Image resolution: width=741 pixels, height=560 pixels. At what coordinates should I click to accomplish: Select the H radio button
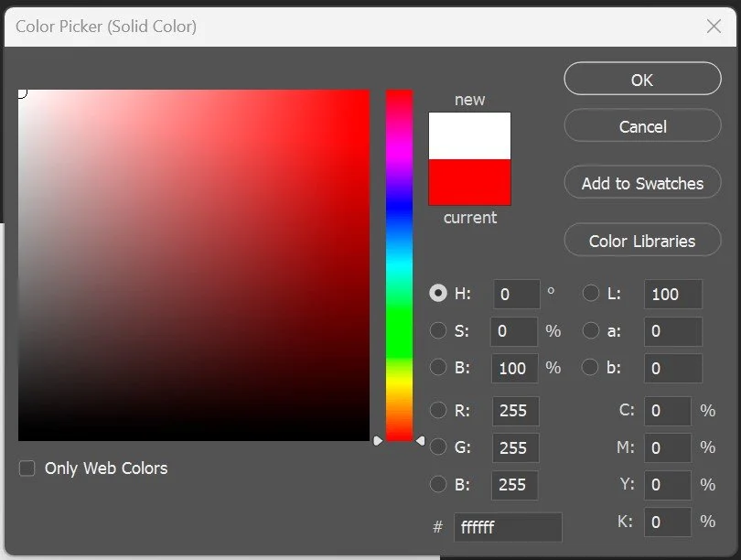pyautogui.click(x=438, y=293)
